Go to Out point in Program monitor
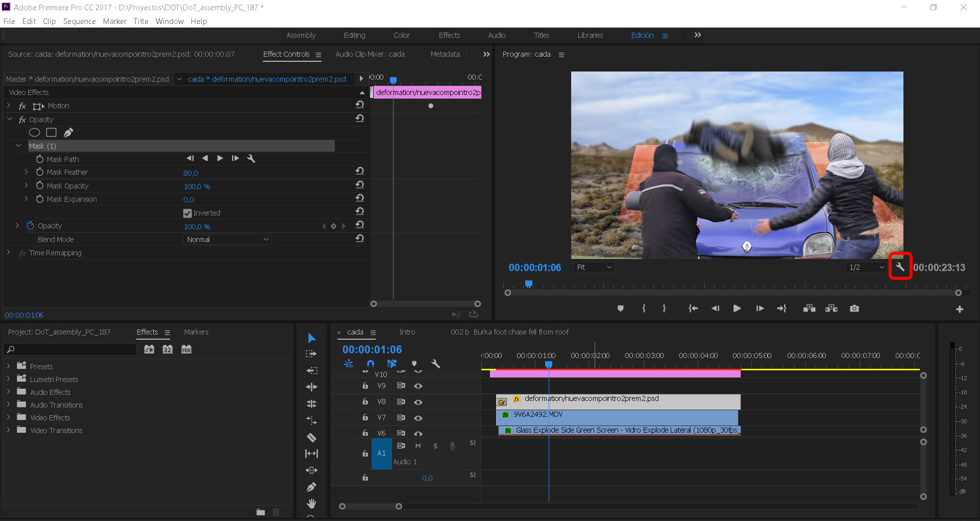Image resolution: width=980 pixels, height=521 pixels. point(782,309)
